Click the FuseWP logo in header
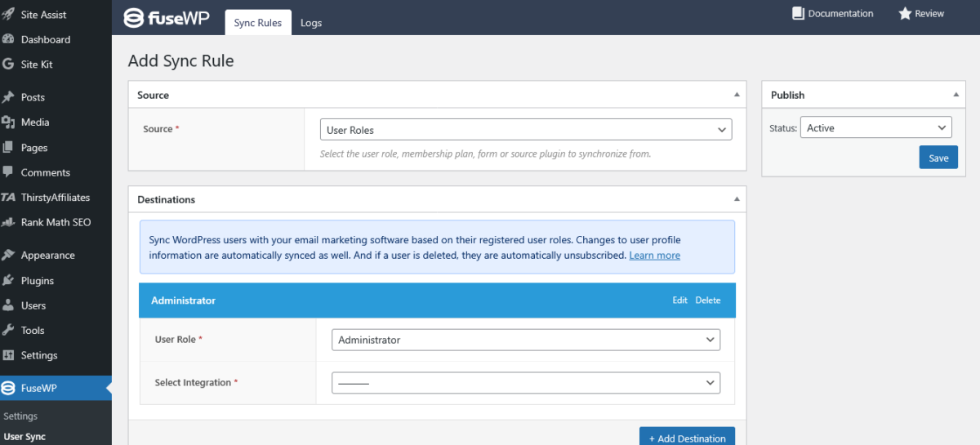980x445 pixels. click(x=168, y=18)
